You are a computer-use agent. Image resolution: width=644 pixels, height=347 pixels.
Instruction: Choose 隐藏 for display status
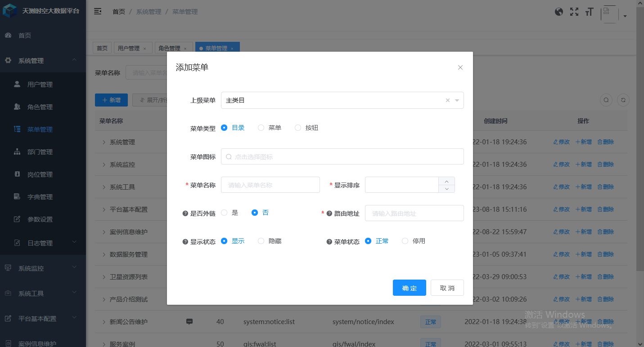(x=261, y=241)
